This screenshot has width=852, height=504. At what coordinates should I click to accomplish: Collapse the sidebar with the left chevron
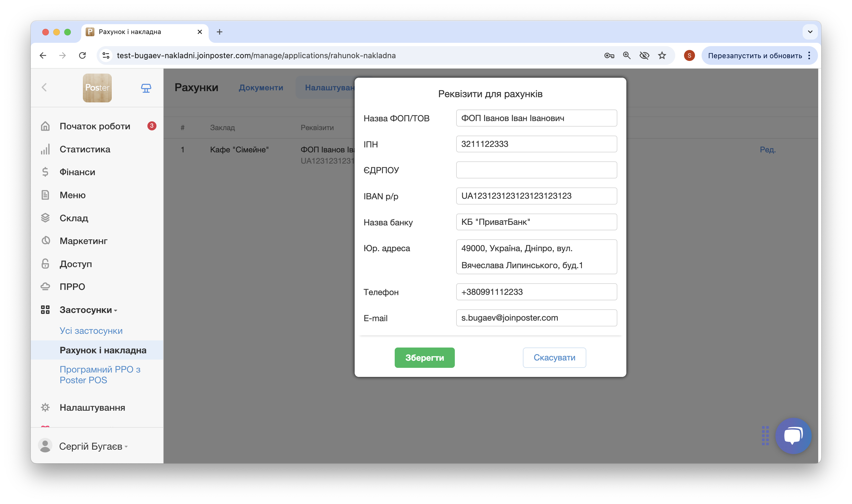[x=44, y=87]
